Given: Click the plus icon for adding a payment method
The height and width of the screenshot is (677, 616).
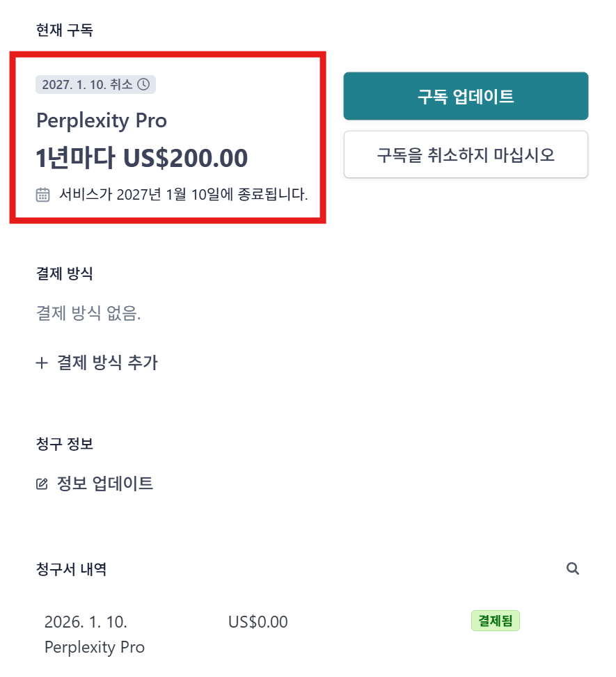Looking at the screenshot, I should [x=42, y=363].
